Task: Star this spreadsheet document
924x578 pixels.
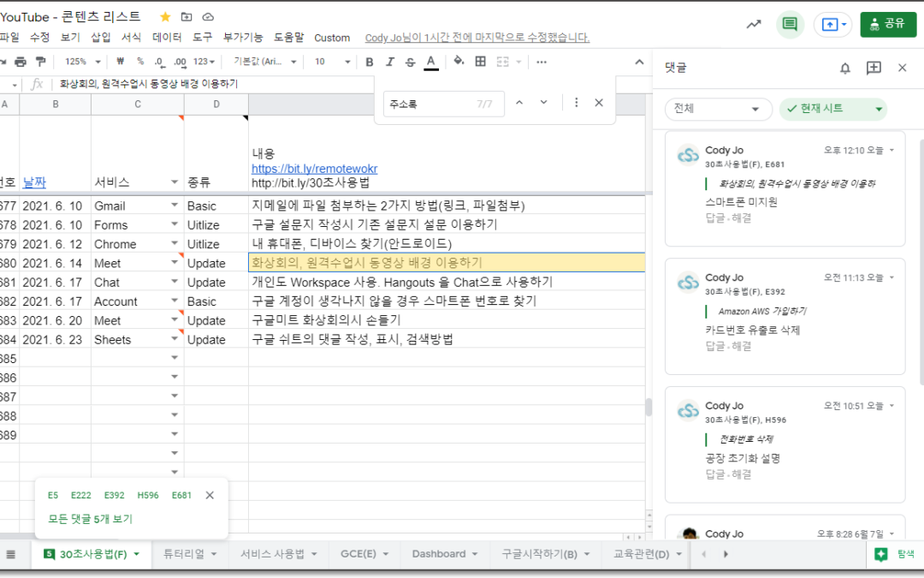Action: click(x=166, y=17)
